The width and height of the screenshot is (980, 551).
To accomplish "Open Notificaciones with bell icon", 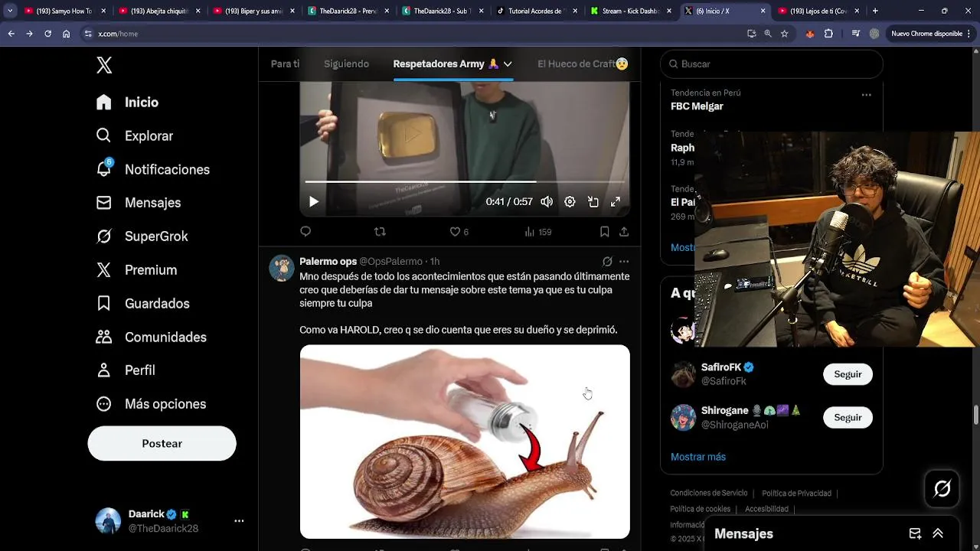I will [x=152, y=170].
